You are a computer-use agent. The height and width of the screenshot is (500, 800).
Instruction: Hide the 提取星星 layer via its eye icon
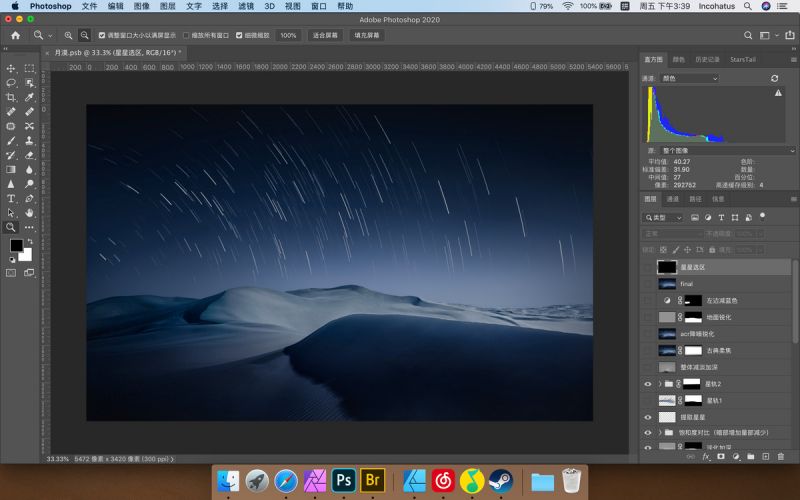click(x=647, y=417)
